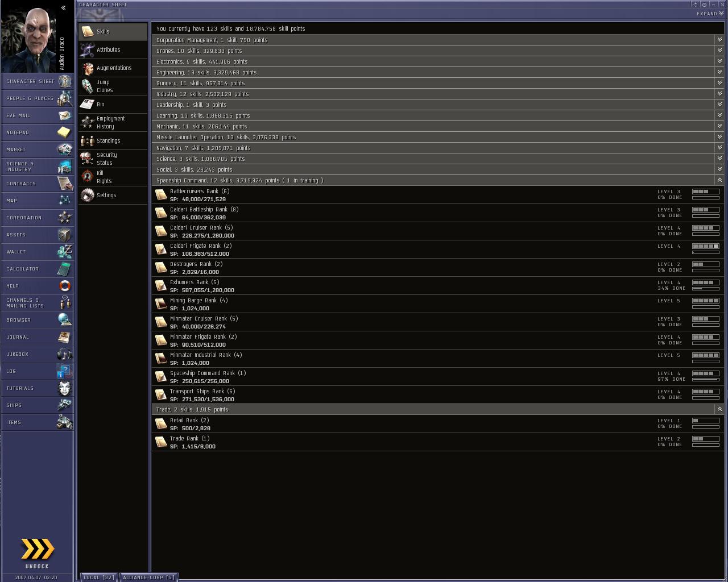Click Spaceship Command skill progress bar
Image resolution: width=728 pixels, height=582 pixels.
pyautogui.click(x=706, y=380)
